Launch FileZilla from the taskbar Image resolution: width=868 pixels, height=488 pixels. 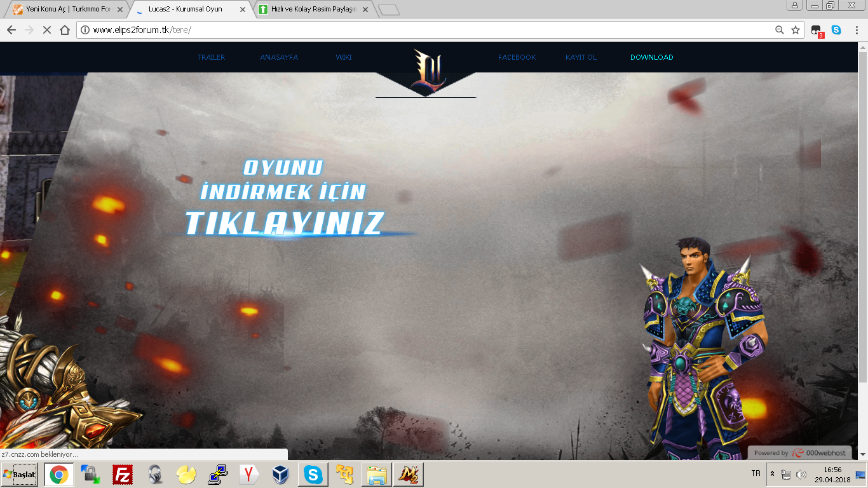[122, 475]
